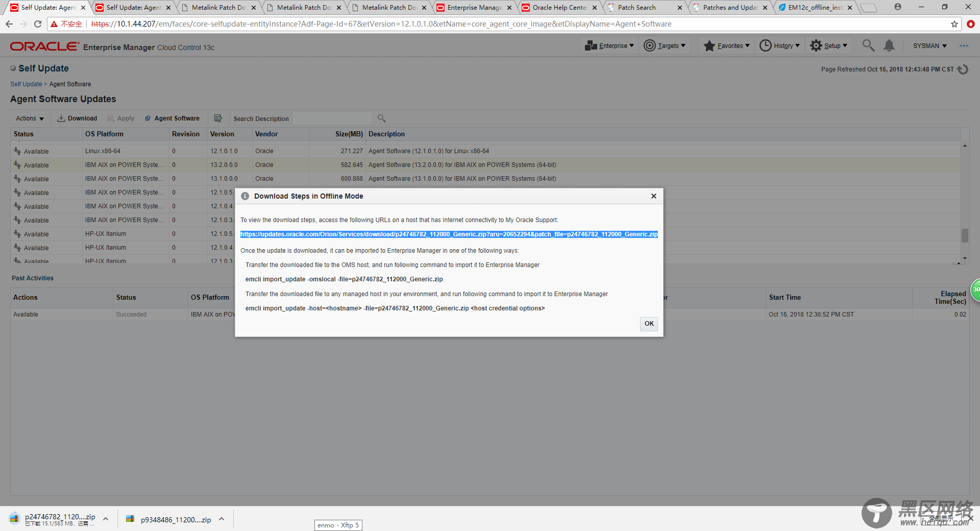
Task: Click the Chrome profile avatar icon
Action: [x=897, y=7]
